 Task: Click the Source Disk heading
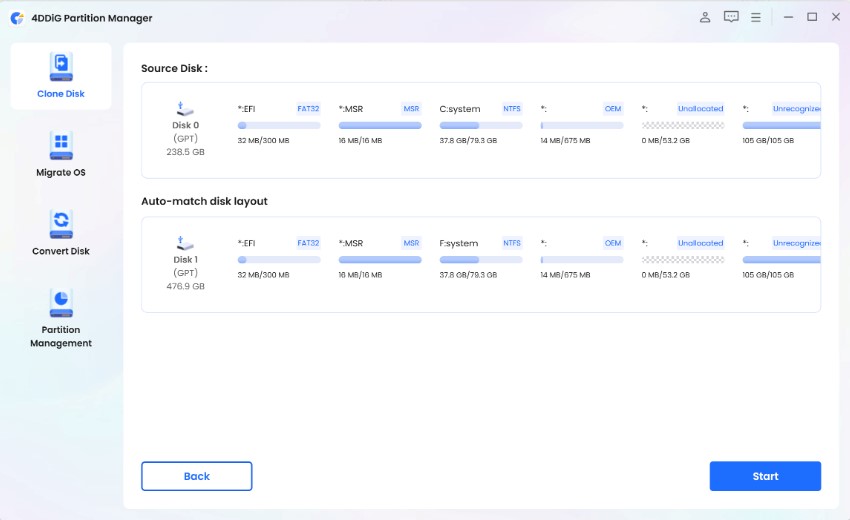[174, 68]
